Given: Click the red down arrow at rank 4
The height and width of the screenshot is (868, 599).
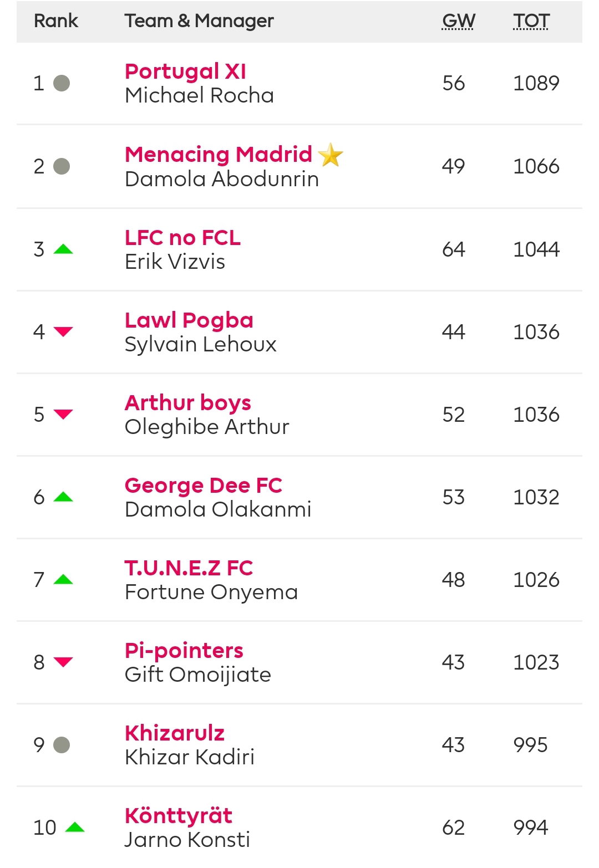Looking at the screenshot, I should [x=63, y=331].
